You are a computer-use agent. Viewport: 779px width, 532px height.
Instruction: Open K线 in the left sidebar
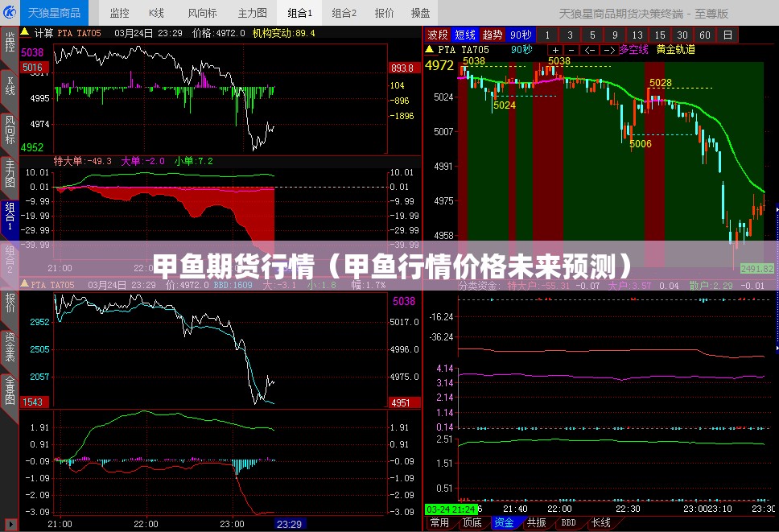tap(10, 86)
